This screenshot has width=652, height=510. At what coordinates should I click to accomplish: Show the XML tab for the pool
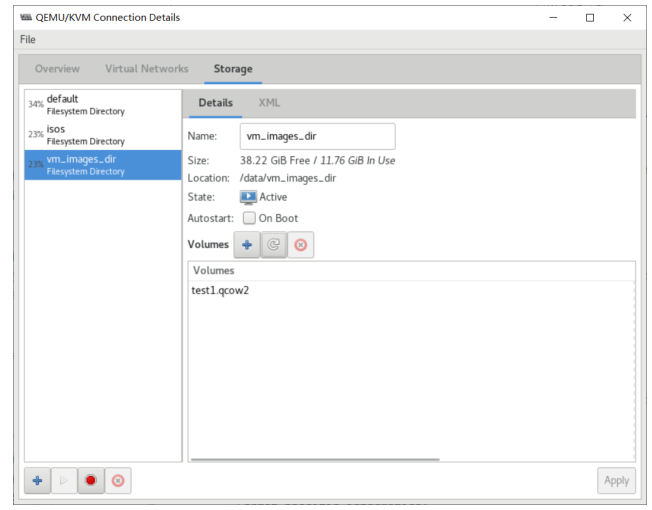269,103
